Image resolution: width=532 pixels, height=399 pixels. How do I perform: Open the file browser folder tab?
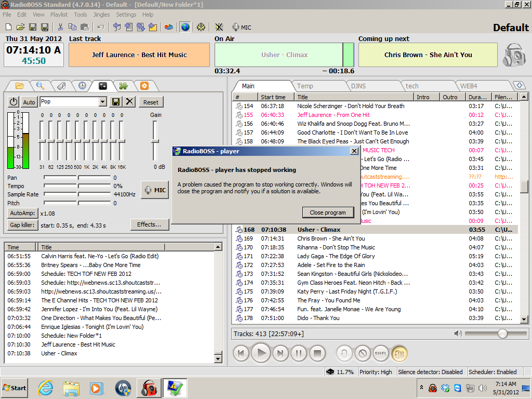click(x=19, y=86)
